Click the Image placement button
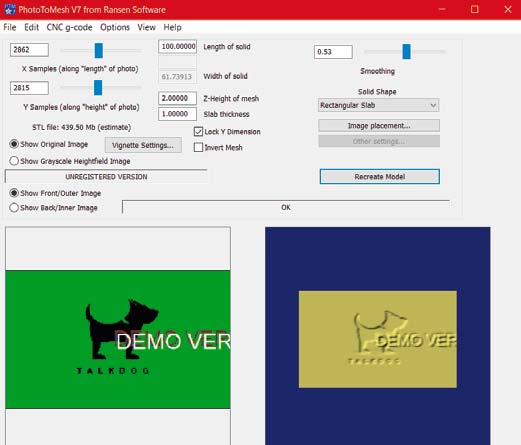This screenshot has width=521, height=445. pyautogui.click(x=379, y=126)
